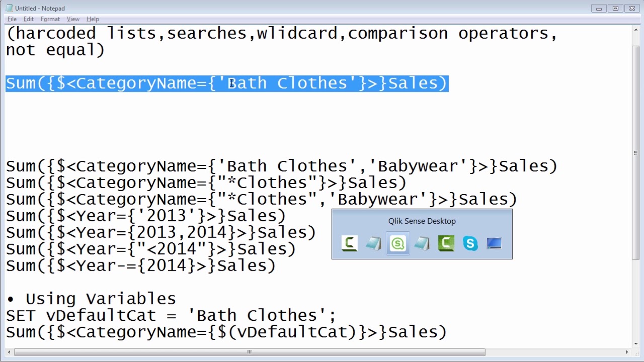Click the horizontal scrollbar right arrow

[627, 352]
